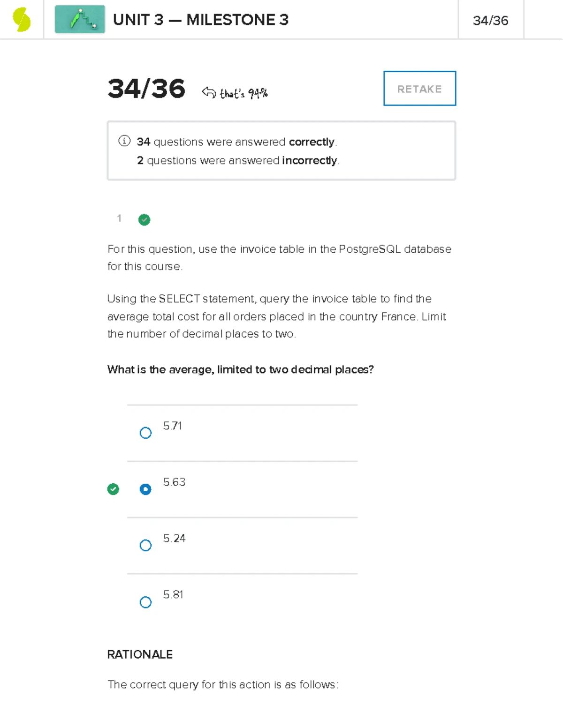The image size is (563, 728).
Task: Click the green correct-answer mark next to 5.63
Action: 113,489
